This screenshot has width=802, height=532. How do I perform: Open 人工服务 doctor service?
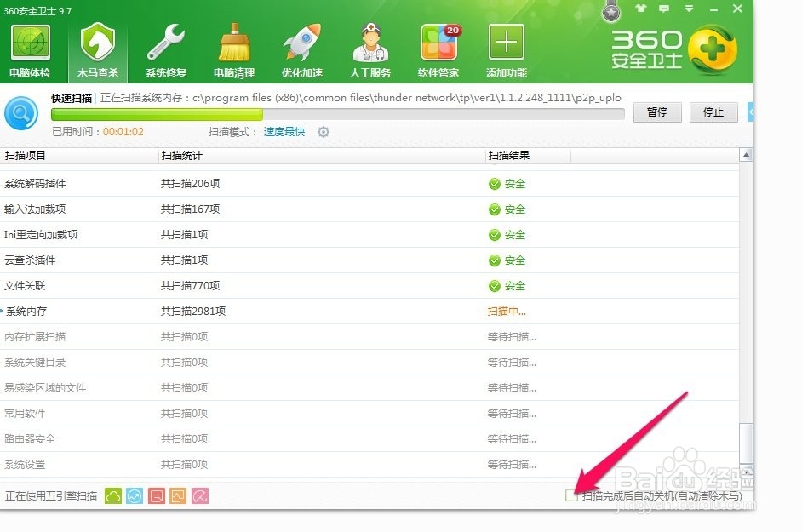tap(369, 51)
